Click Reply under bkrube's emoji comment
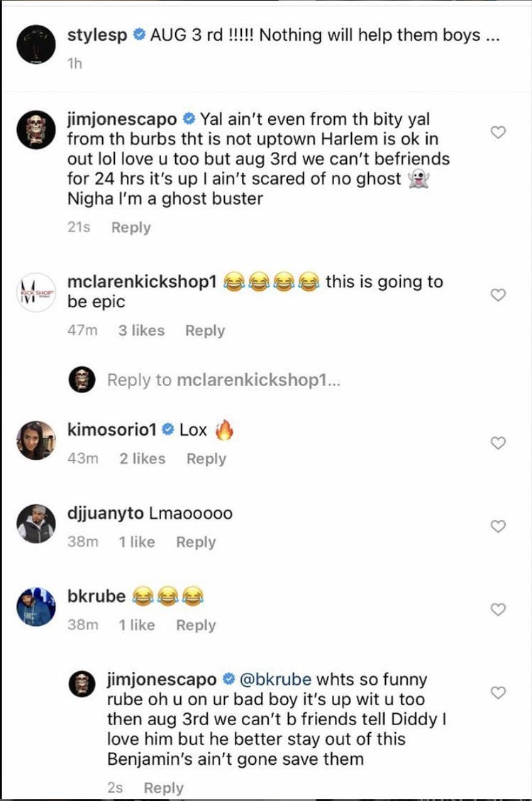The height and width of the screenshot is (801, 532). pyautogui.click(x=196, y=625)
